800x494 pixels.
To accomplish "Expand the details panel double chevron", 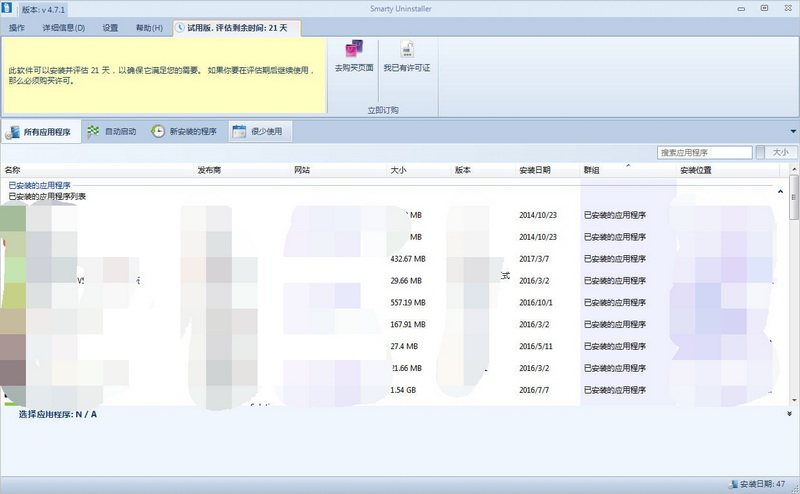I will [x=789, y=414].
